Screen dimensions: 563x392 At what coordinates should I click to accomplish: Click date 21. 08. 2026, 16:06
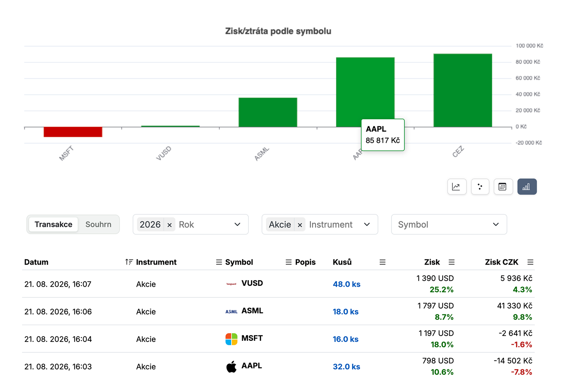coord(58,312)
